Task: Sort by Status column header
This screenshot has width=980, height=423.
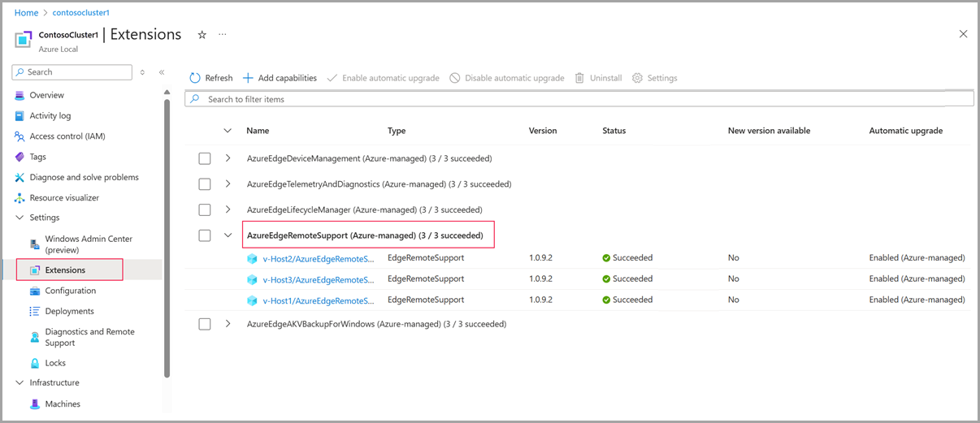Action: (614, 131)
